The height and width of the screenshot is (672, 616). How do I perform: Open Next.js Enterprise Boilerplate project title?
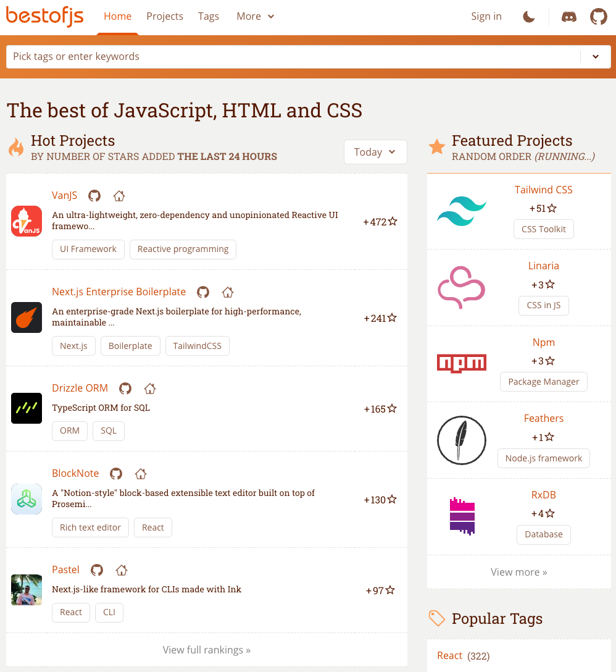pos(119,292)
